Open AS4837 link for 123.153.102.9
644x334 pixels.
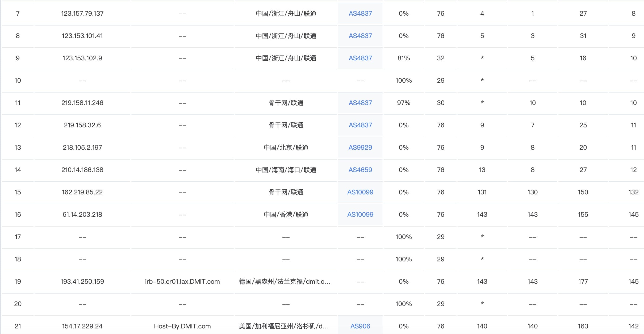[x=360, y=58]
